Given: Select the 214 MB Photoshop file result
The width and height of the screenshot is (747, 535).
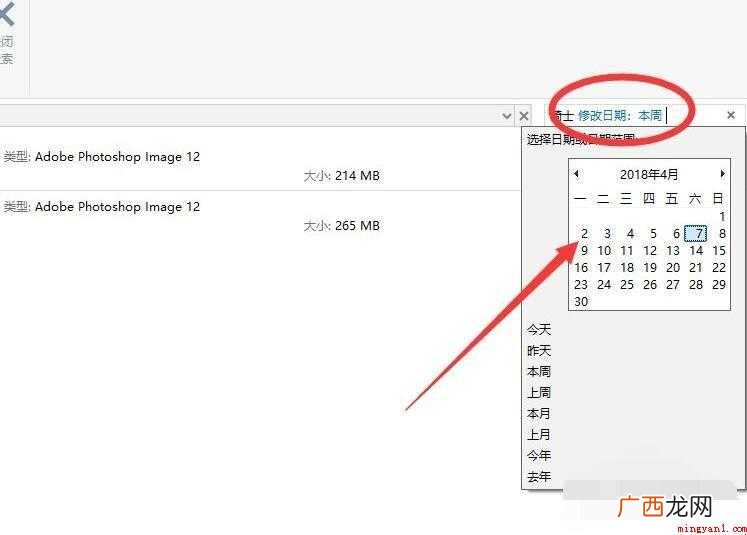Looking at the screenshot, I should (260, 166).
